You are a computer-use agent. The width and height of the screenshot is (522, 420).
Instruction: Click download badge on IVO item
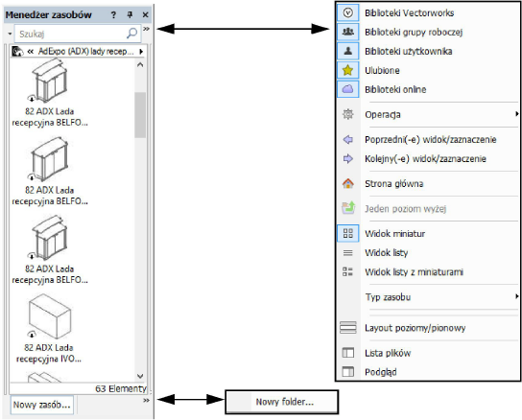[32, 334]
